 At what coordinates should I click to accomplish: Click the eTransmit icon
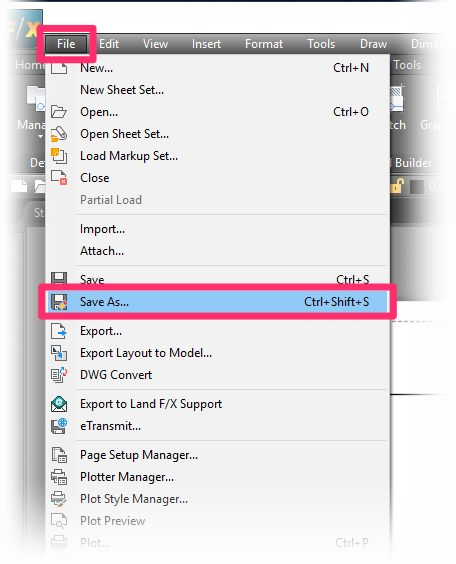click(x=59, y=426)
